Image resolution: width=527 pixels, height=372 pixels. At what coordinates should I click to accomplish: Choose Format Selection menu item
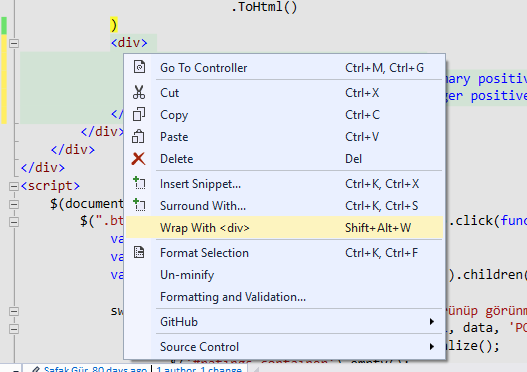tap(284, 253)
